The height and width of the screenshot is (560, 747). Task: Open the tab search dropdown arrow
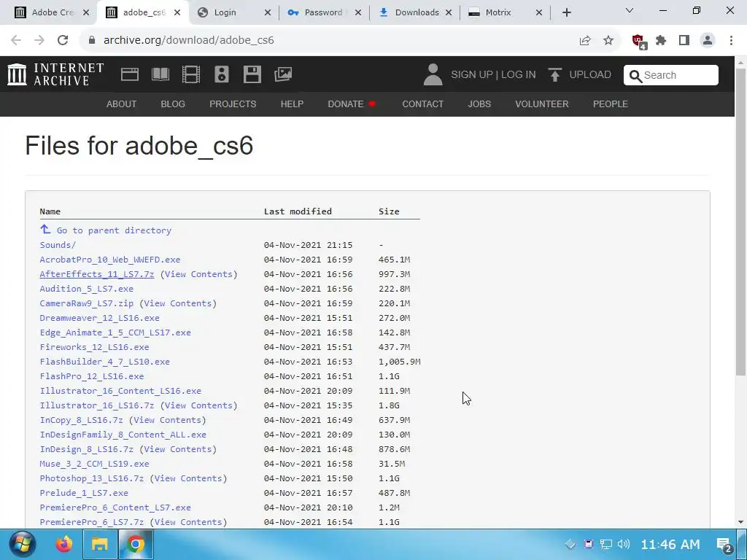[630, 10]
